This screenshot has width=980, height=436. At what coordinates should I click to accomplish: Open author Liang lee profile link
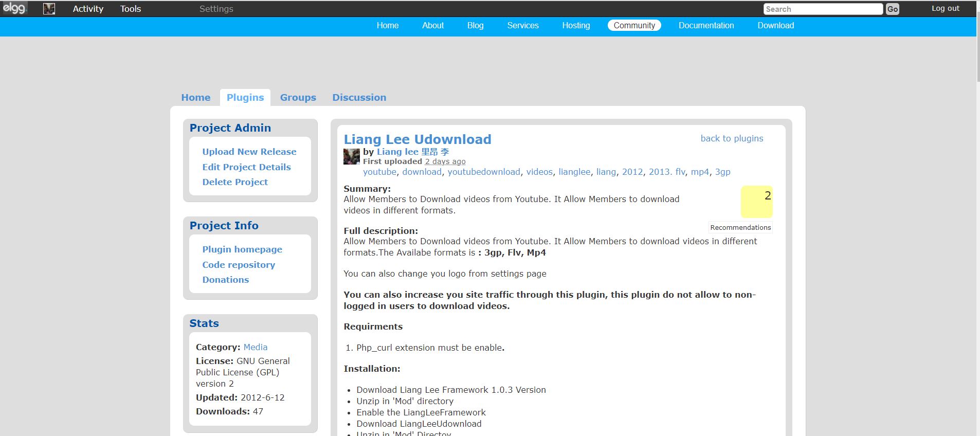point(413,152)
